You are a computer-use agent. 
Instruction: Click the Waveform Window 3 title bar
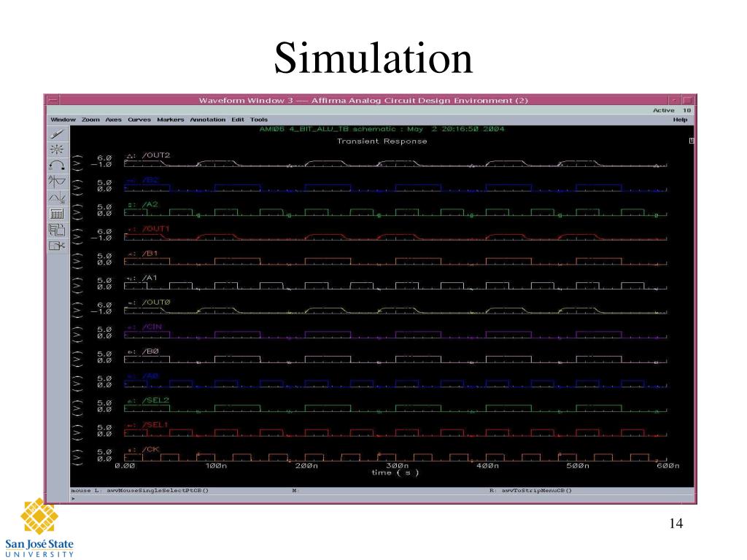click(x=363, y=101)
